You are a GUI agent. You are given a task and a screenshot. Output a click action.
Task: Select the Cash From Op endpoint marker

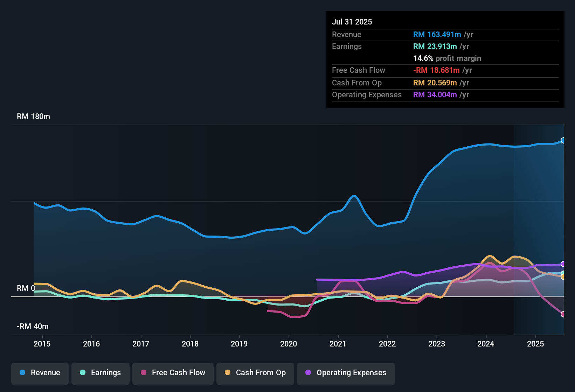pos(563,277)
